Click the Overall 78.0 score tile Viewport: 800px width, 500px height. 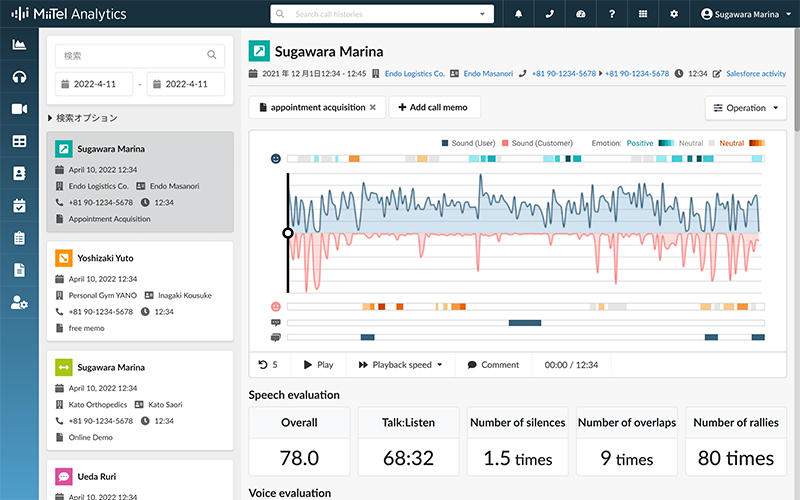299,441
